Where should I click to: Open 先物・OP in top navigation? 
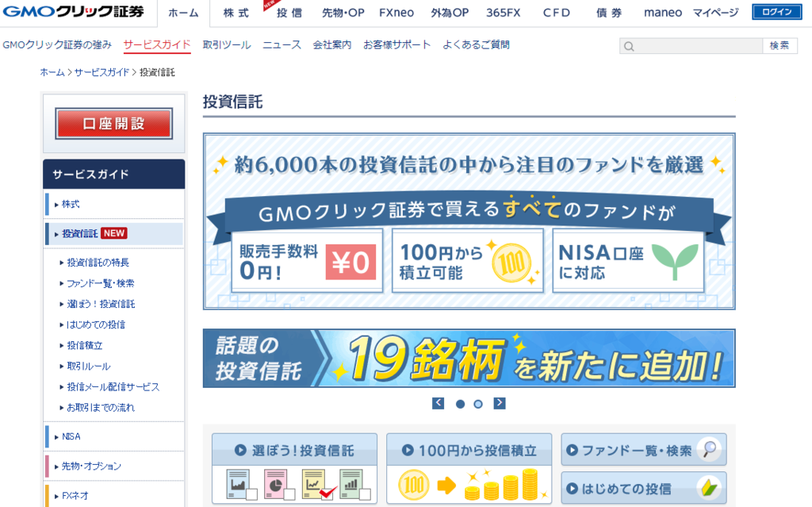pos(343,13)
